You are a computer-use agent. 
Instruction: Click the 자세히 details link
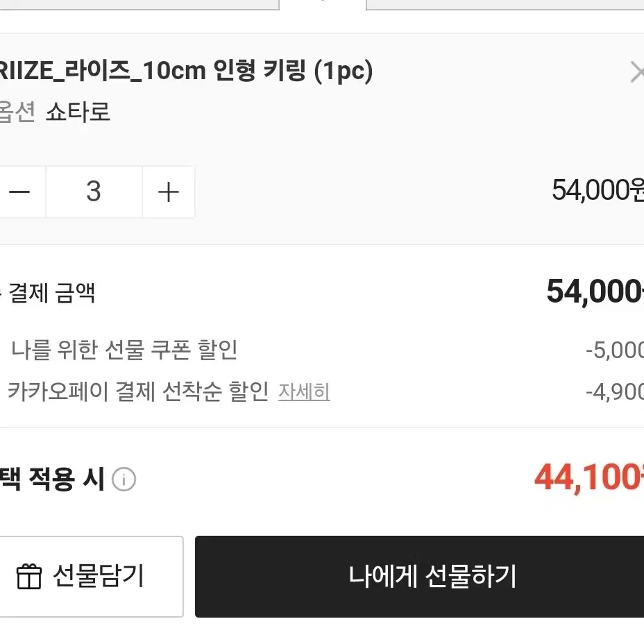coord(304,392)
